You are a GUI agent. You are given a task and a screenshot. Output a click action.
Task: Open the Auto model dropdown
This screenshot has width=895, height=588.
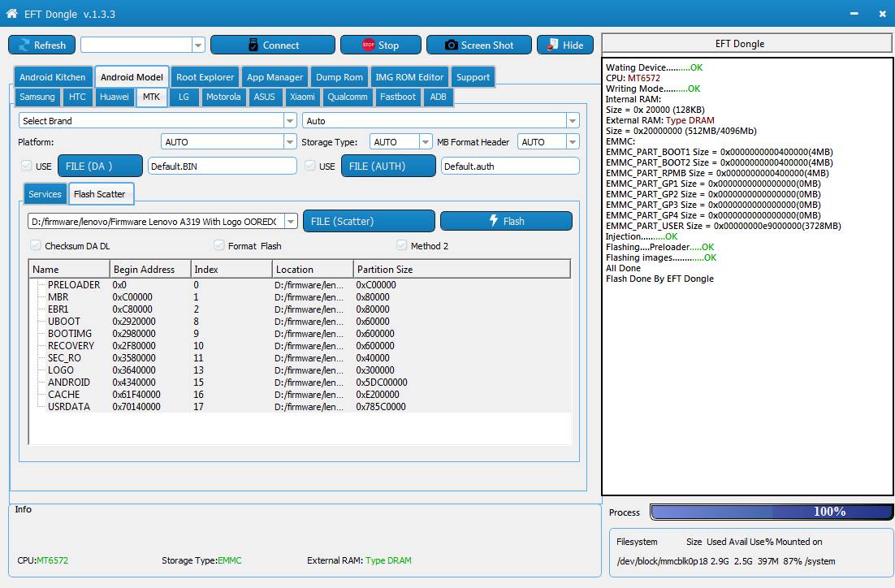(572, 120)
